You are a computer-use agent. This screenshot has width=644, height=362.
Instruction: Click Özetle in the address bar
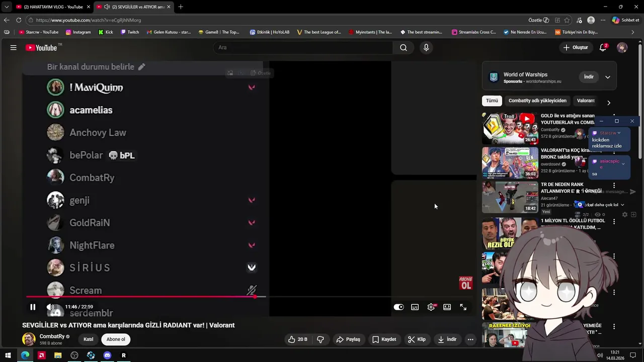point(538,20)
